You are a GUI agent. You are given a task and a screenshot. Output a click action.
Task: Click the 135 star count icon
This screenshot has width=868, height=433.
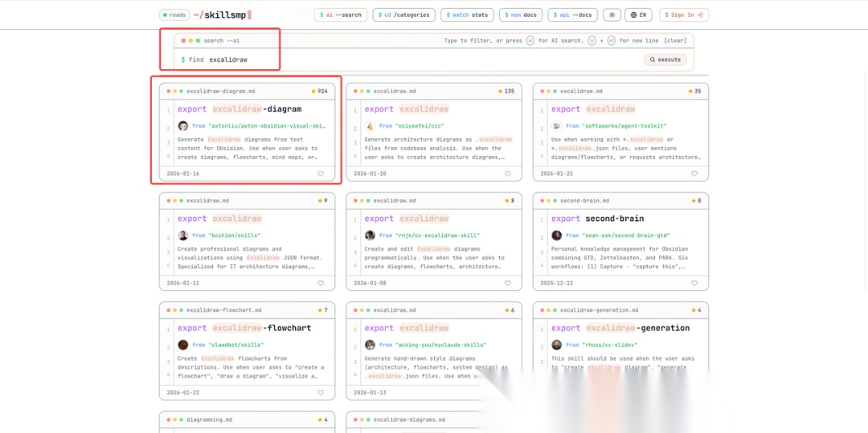[x=501, y=92]
